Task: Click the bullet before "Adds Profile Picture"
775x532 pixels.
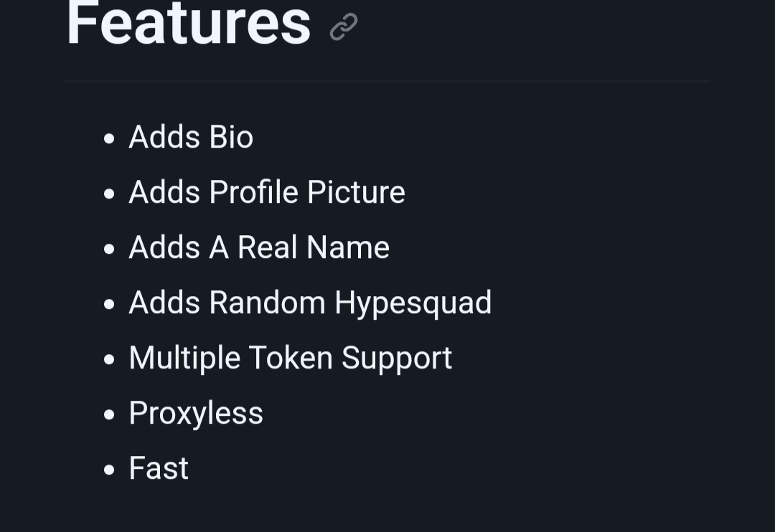Action: coord(109,194)
